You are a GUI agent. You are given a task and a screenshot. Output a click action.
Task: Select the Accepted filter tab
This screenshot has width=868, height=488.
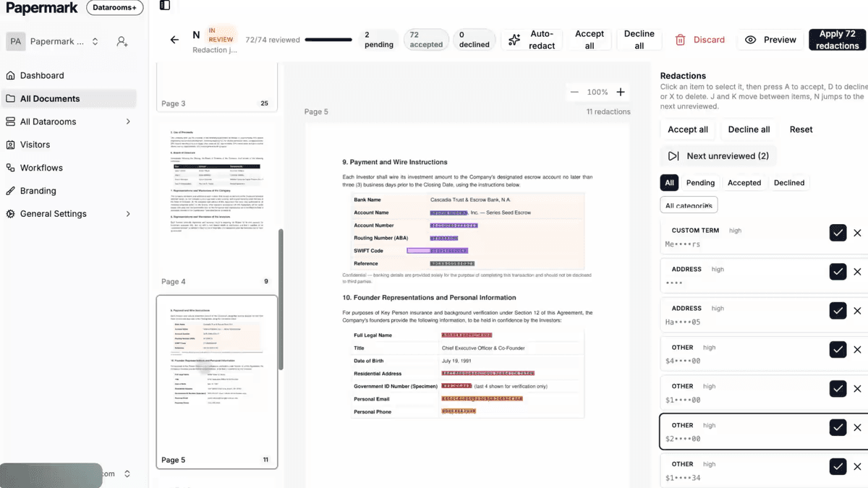click(x=744, y=183)
